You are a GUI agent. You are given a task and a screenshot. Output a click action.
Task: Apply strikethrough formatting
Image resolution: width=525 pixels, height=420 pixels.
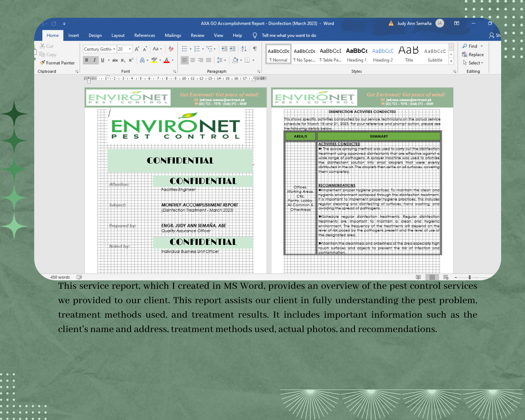click(115, 60)
